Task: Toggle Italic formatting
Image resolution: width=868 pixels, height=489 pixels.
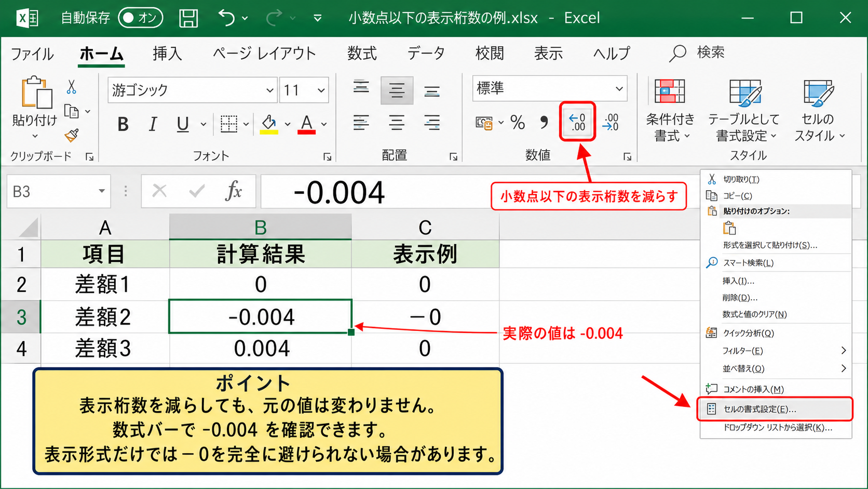Action: click(x=153, y=124)
